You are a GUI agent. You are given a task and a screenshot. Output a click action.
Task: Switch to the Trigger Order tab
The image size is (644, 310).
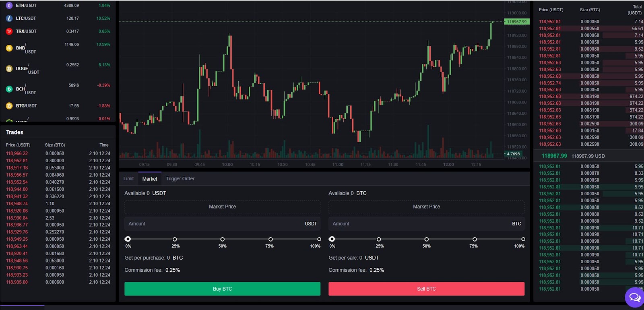pos(180,179)
